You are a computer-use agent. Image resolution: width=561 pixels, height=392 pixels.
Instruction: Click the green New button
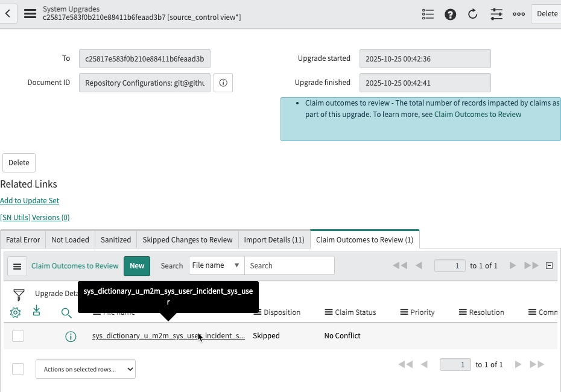click(137, 266)
